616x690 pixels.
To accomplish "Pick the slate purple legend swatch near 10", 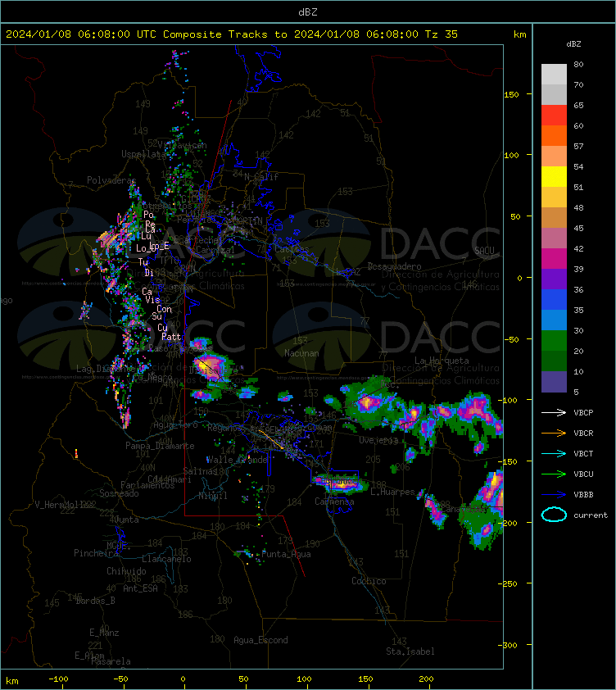I will tap(554, 382).
